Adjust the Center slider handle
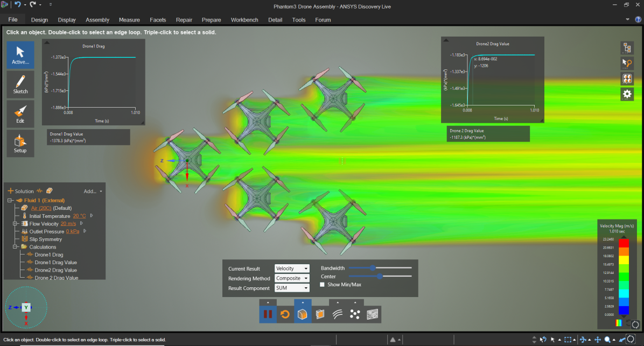The image size is (644, 346). 380,276
